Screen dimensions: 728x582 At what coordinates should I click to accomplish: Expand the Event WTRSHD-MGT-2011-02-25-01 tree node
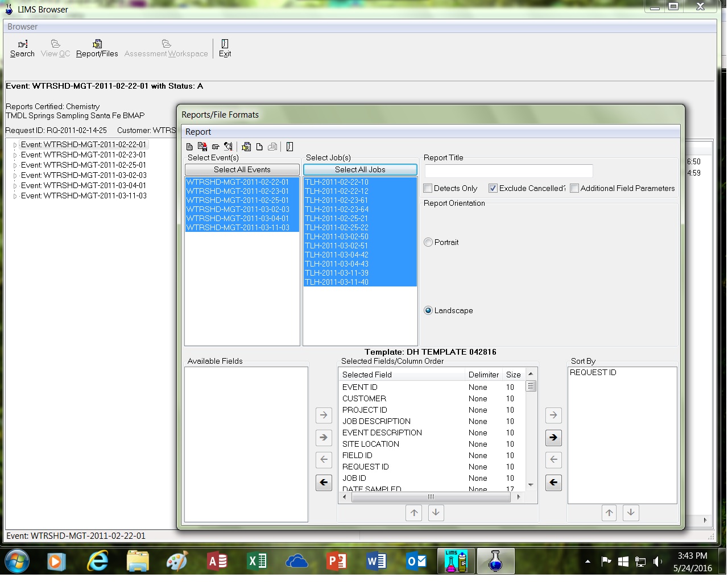click(x=15, y=165)
